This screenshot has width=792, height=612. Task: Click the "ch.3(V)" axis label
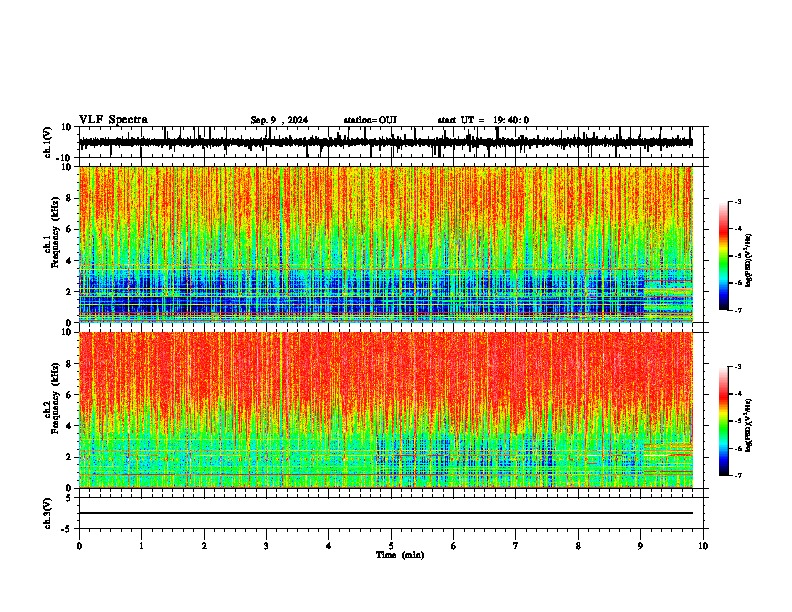click(48, 513)
